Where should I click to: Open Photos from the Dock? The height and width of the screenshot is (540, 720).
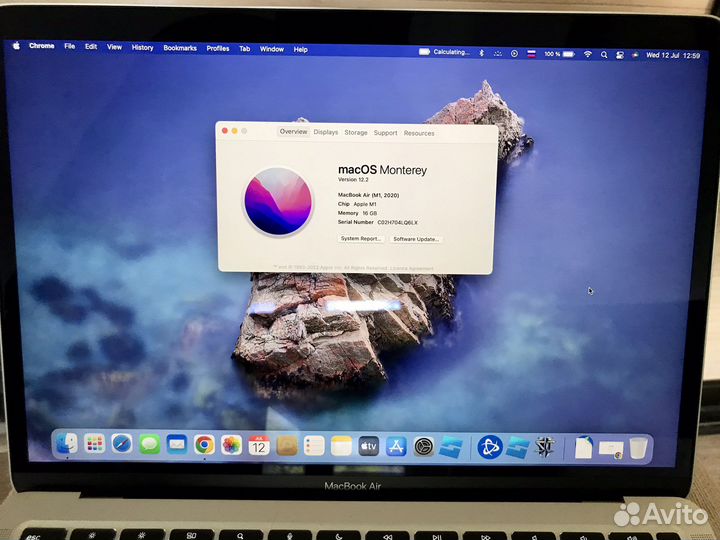click(x=231, y=445)
